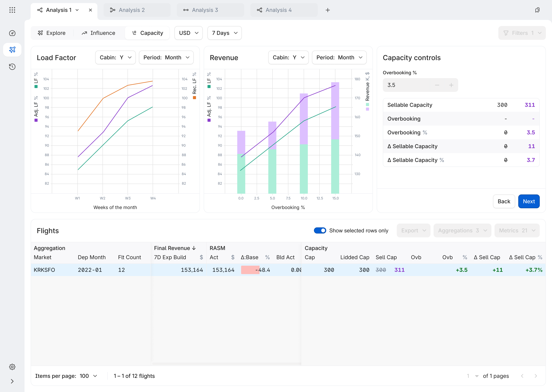Open Revenue Period Month dropdown
Screen dimensions: 552x392
(x=339, y=57)
